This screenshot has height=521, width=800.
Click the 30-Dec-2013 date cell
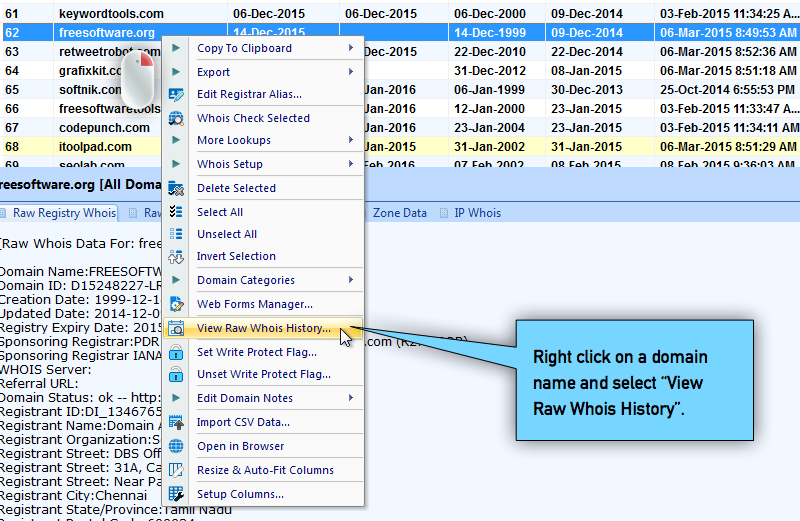599,90
